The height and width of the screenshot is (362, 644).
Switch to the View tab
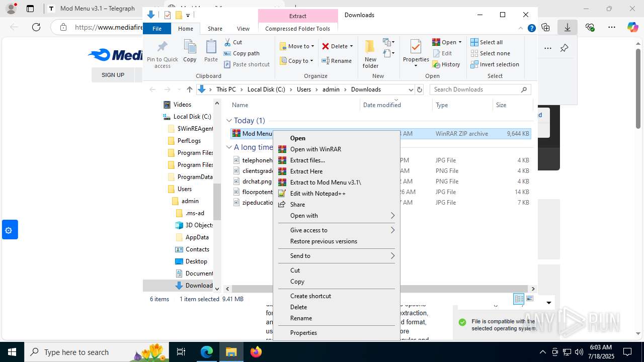[x=243, y=29]
